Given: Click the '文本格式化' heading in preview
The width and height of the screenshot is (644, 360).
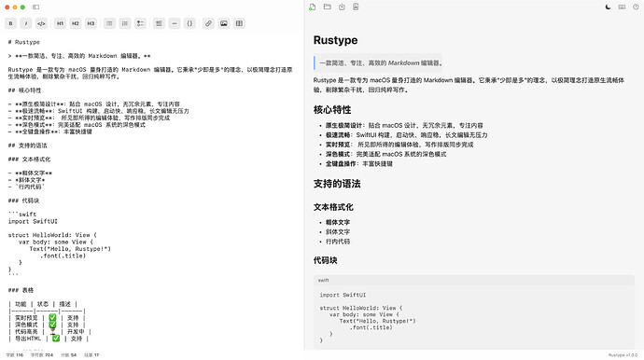Looking at the screenshot, I should coord(333,207).
